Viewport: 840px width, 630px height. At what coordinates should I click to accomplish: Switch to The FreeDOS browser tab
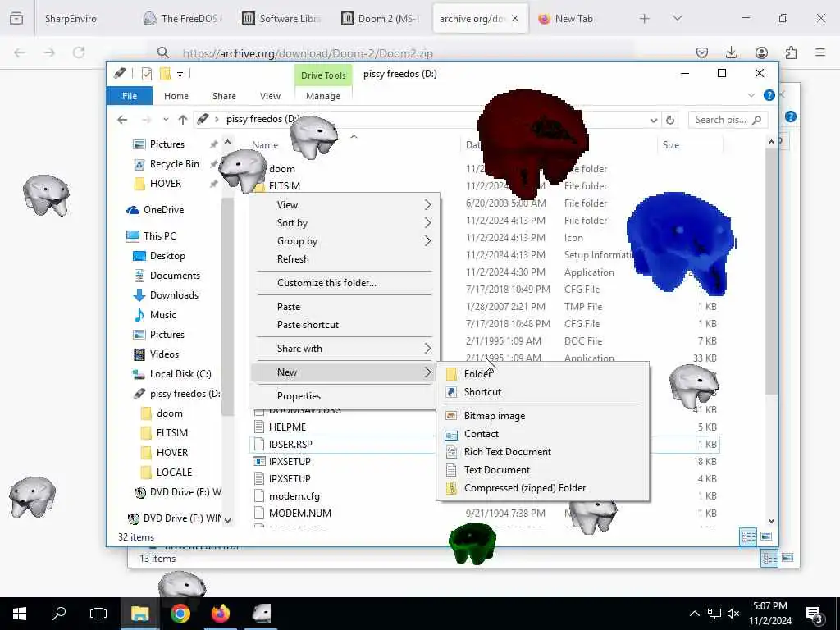pyautogui.click(x=183, y=19)
